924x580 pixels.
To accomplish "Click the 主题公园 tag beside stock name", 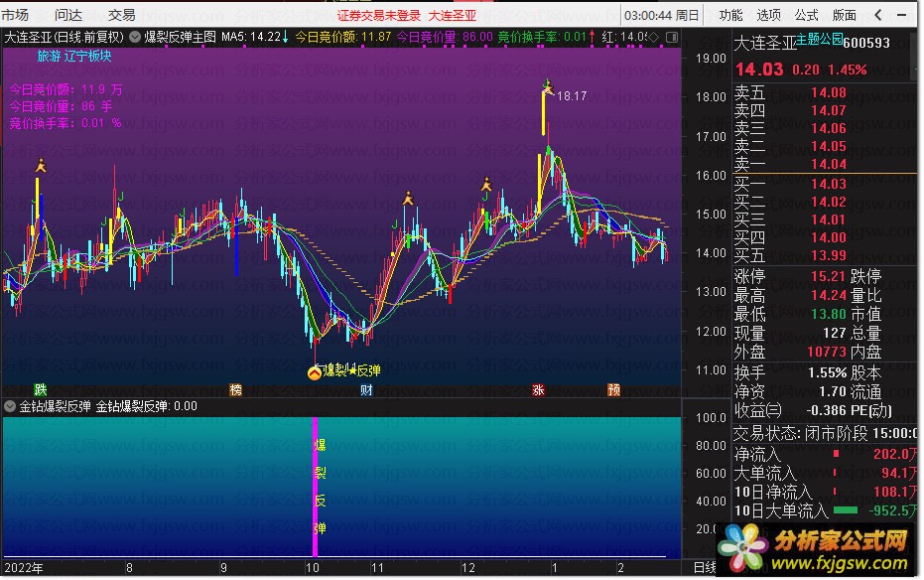I will point(819,40).
